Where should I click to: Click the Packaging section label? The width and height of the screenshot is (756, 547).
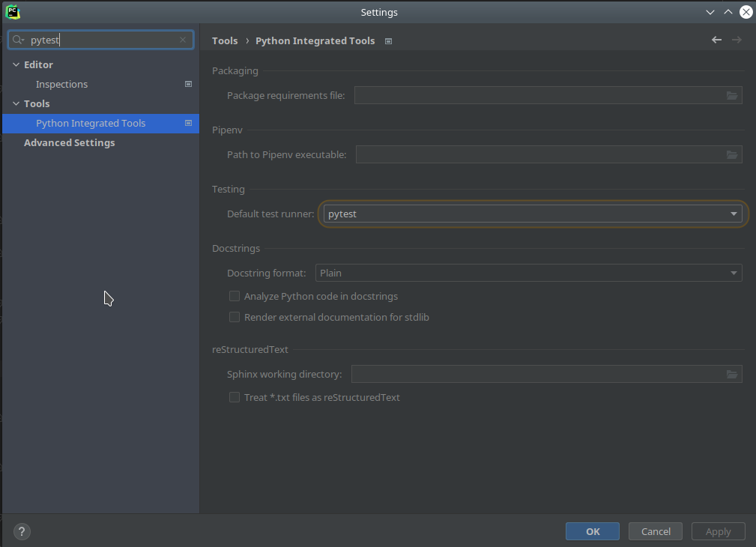[235, 71]
